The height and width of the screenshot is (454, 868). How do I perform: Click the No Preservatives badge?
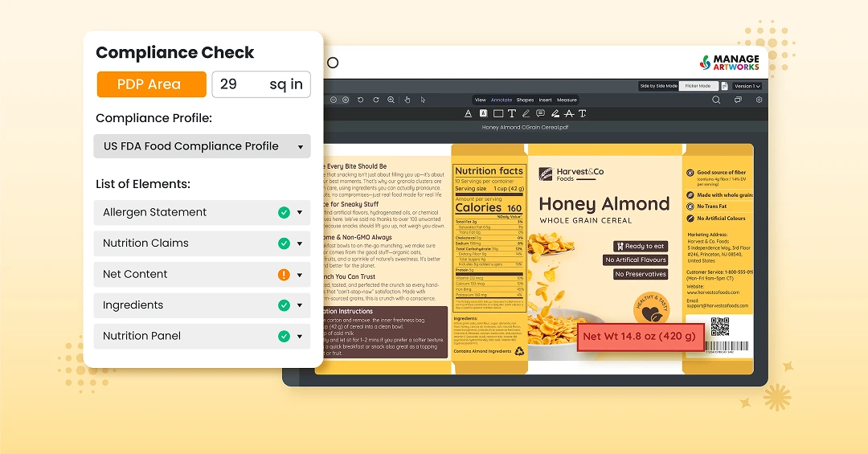click(641, 274)
